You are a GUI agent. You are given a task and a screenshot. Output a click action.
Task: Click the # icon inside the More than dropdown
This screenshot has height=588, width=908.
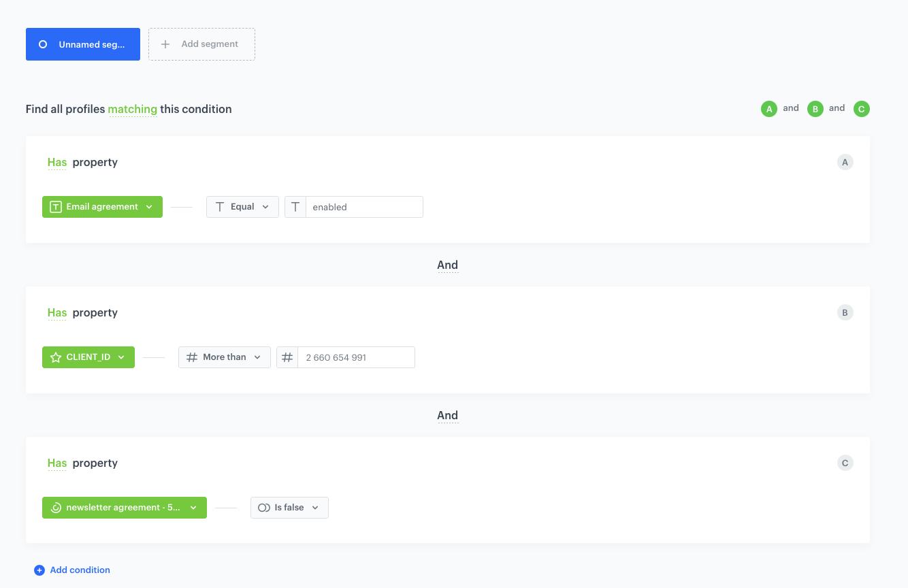(x=192, y=357)
